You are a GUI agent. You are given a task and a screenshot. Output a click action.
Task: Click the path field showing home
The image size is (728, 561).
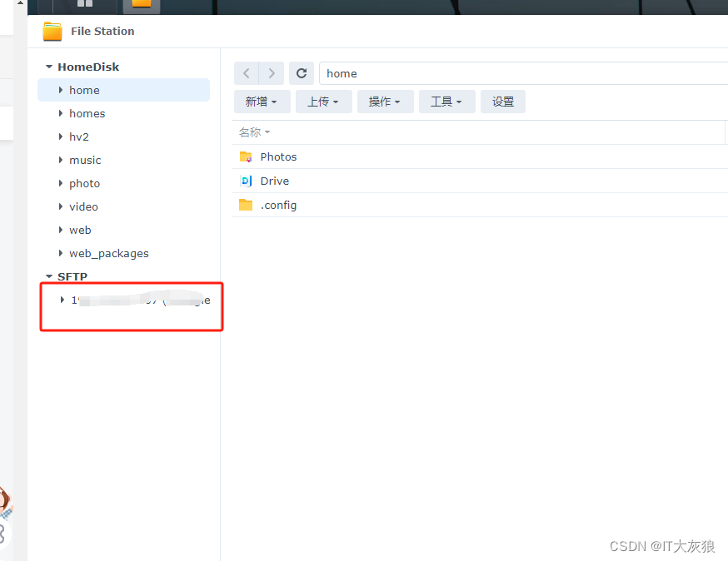pos(523,73)
